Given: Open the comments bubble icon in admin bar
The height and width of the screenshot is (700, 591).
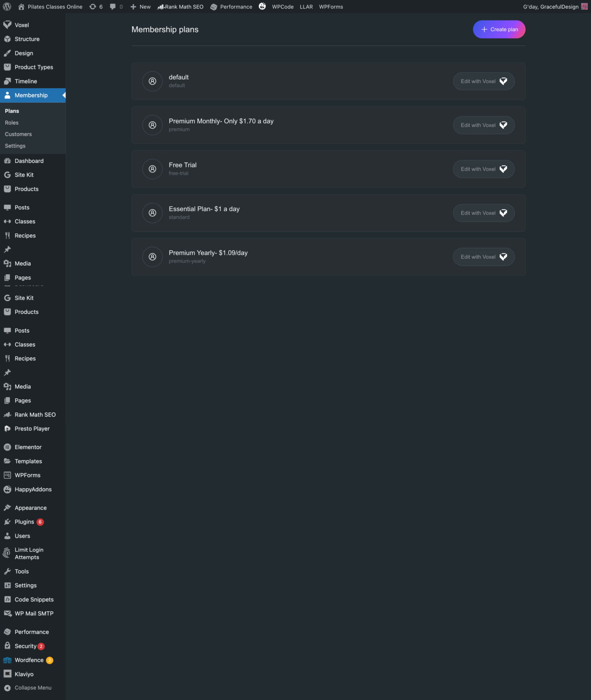Looking at the screenshot, I should 113,7.
